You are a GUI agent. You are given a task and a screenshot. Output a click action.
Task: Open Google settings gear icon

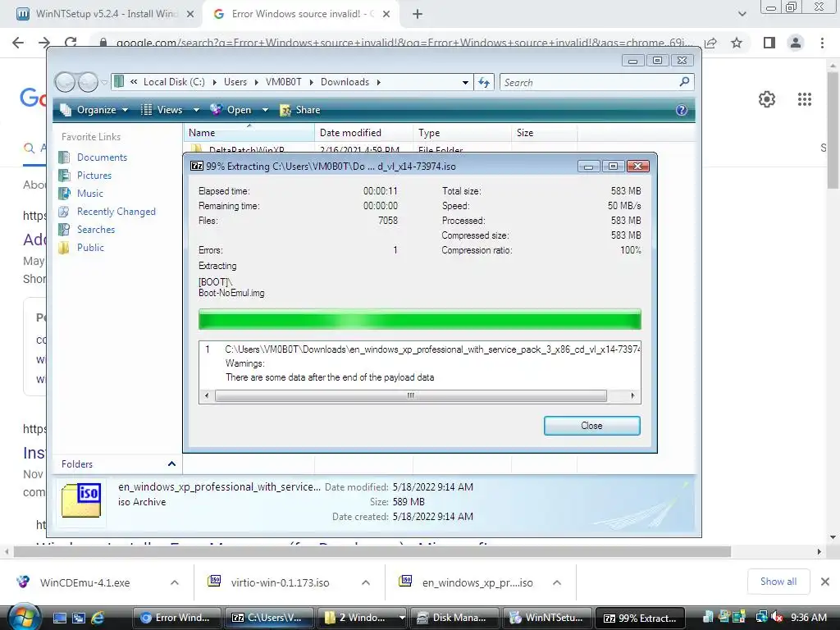(x=767, y=99)
